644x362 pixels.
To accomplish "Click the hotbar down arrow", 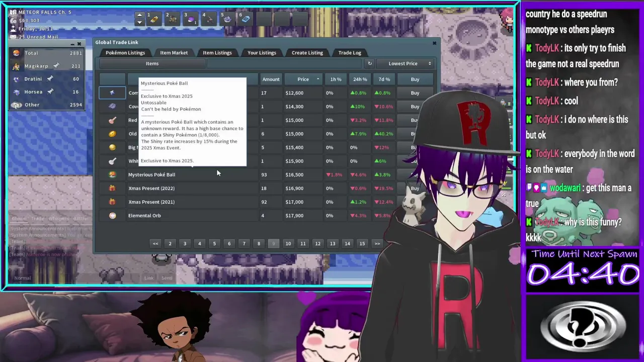I will (140, 22).
